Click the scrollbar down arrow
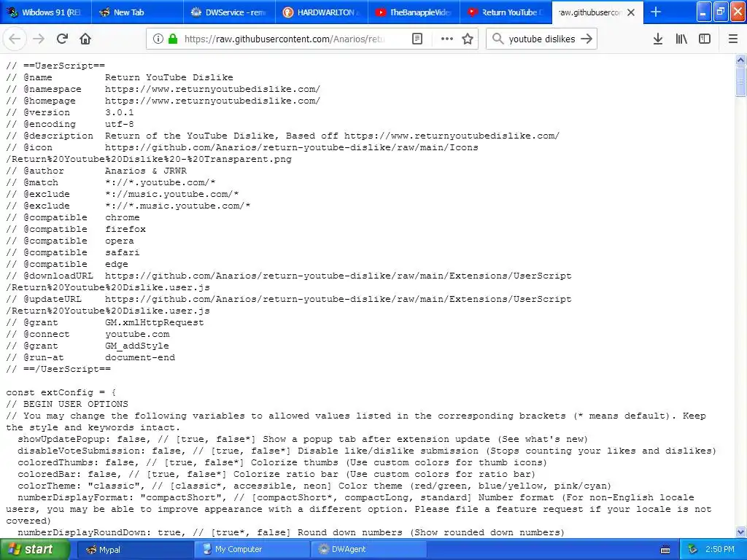Viewport: 747px width, 560px height. 741,532
